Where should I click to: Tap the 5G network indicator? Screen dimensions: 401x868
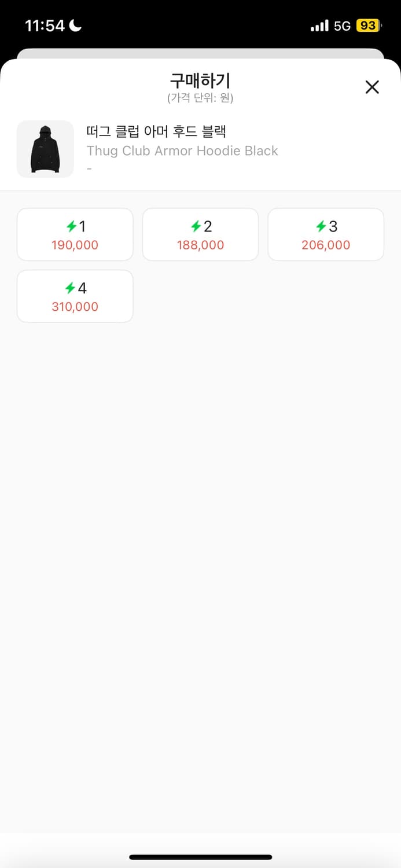click(342, 26)
